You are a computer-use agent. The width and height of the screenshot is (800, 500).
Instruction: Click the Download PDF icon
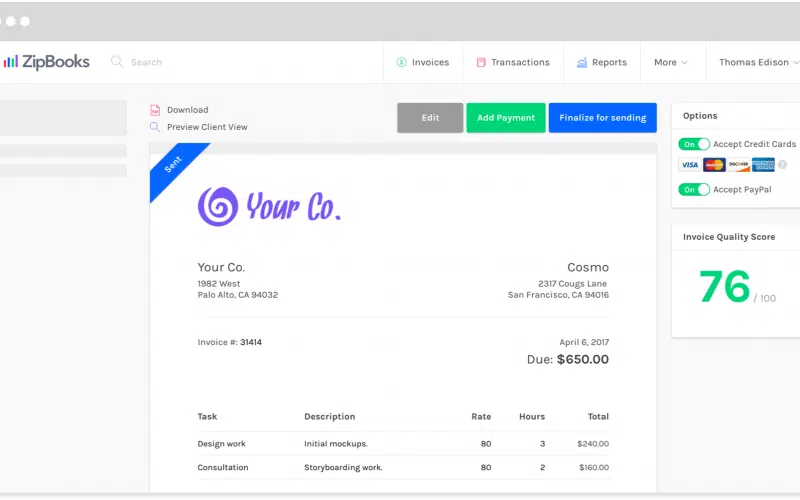(155, 110)
